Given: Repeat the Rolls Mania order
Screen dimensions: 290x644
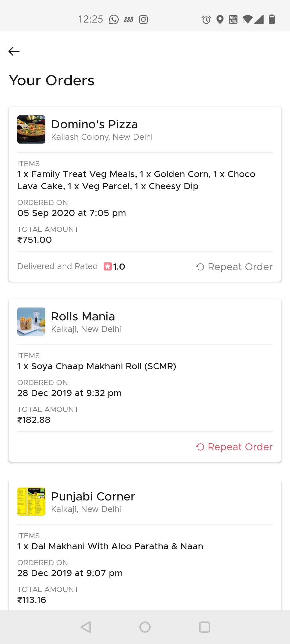Looking at the screenshot, I should tap(234, 447).
